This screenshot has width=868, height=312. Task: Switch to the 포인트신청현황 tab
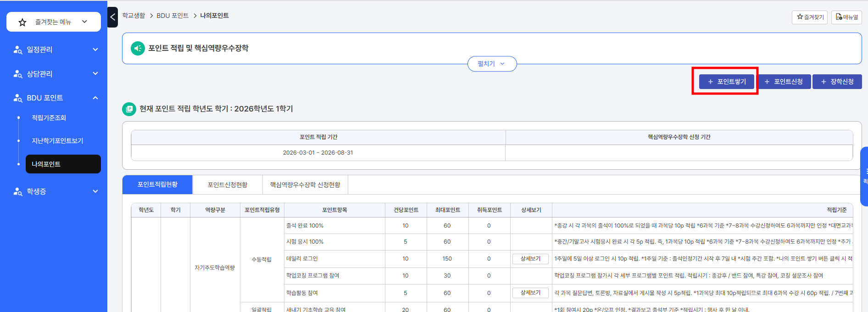click(228, 184)
